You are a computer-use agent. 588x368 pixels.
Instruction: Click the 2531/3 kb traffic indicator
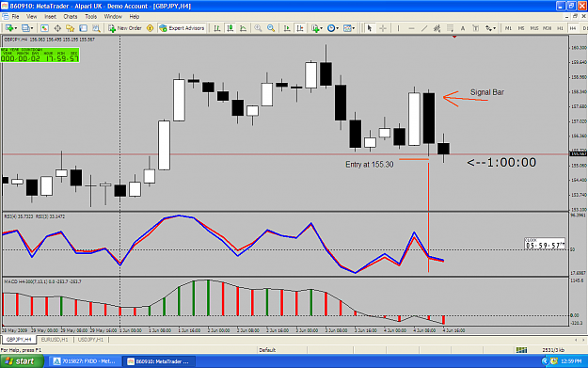pyautogui.click(x=553, y=349)
